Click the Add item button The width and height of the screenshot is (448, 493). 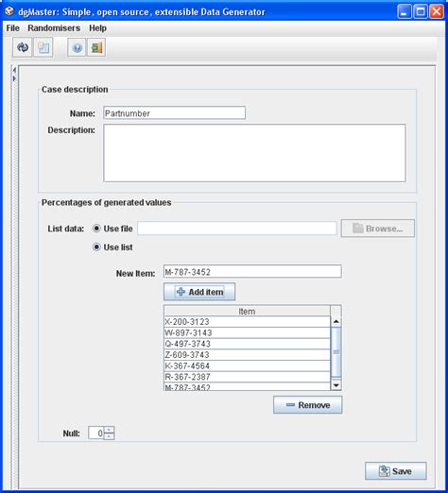[x=199, y=292]
